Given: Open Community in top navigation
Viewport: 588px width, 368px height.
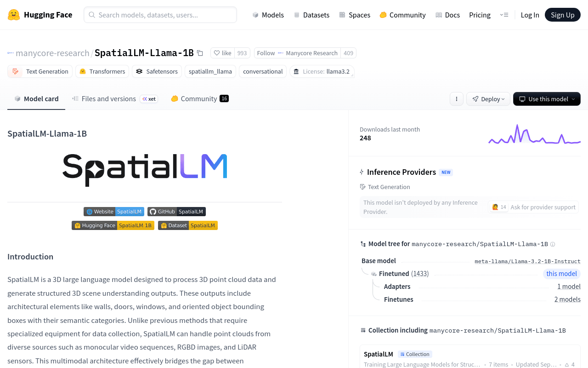Looking at the screenshot, I should tap(402, 15).
